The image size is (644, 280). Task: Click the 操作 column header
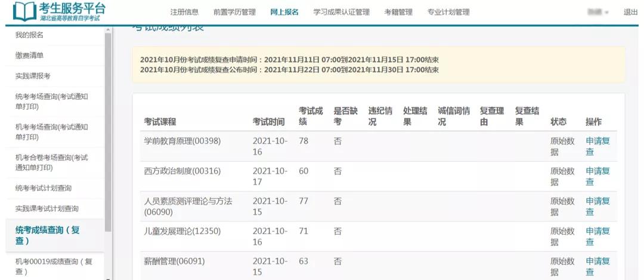point(593,122)
